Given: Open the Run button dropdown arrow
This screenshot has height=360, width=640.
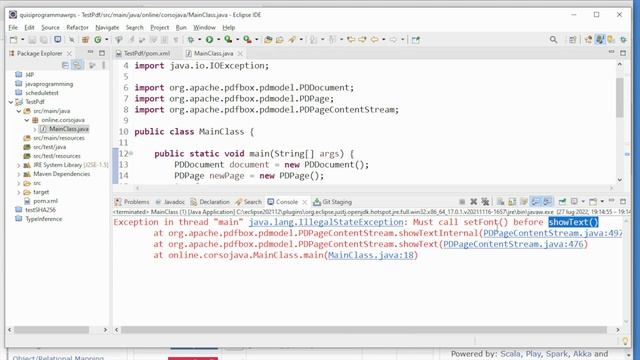Looking at the screenshot, I should (218, 40).
